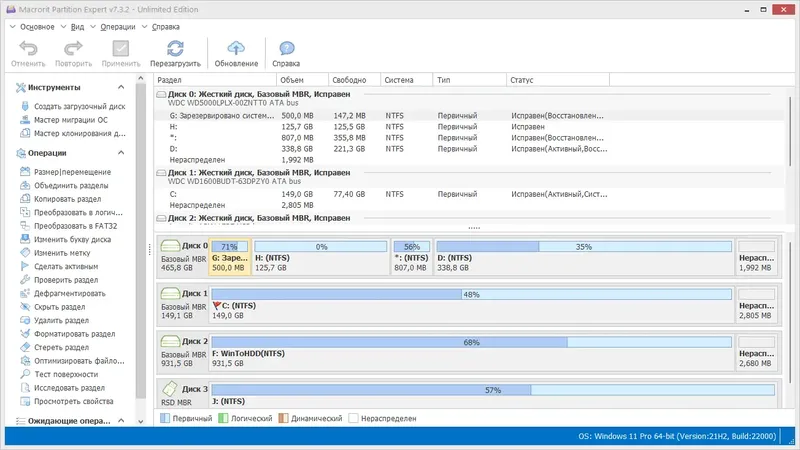Collapse the Операции panel section
Image resolution: width=800 pixels, height=450 pixels.
pyautogui.click(x=122, y=153)
